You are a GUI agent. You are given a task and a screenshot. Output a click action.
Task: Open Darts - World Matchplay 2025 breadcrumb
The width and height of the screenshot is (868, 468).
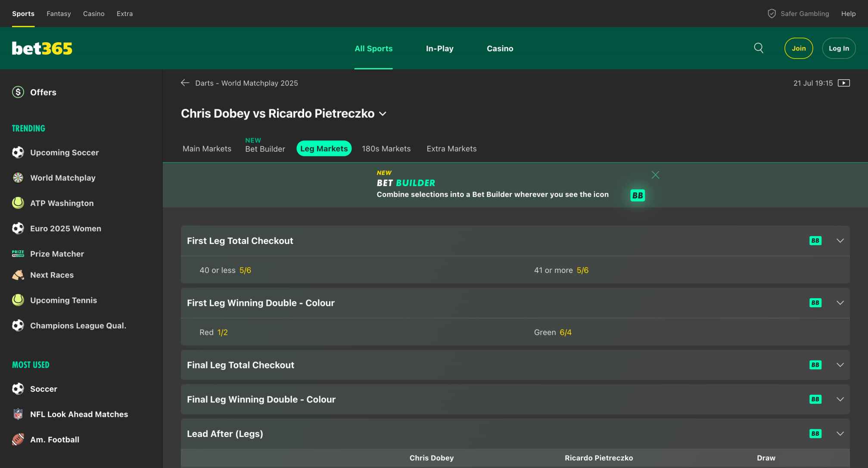coord(246,83)
